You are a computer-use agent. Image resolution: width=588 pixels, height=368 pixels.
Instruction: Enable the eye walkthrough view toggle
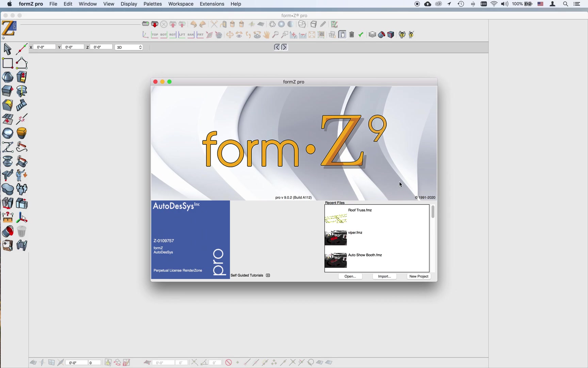pos(239,34)
